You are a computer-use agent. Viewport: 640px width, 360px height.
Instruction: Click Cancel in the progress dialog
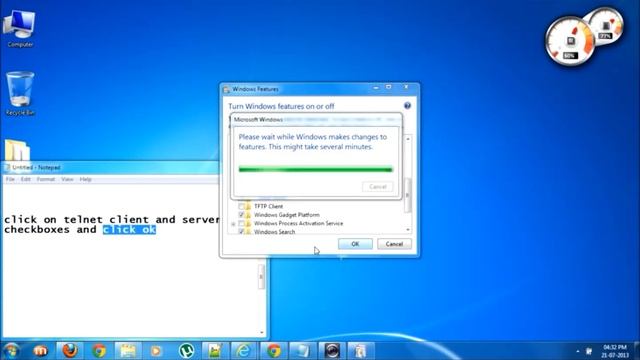click(378, 187)
